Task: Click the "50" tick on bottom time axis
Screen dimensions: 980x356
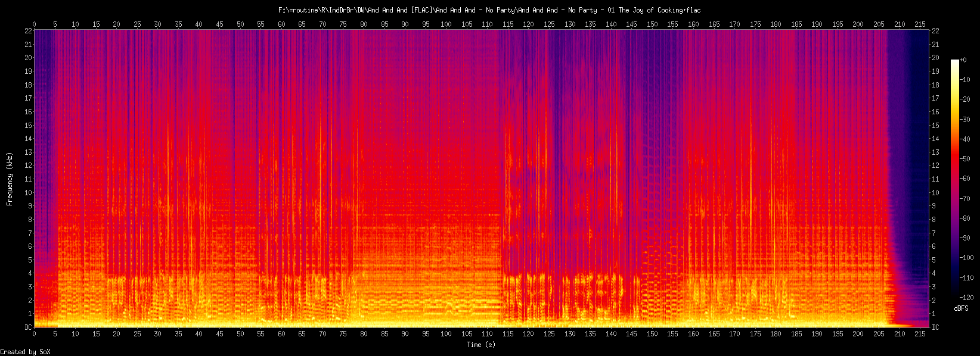Action: [240, 335]
